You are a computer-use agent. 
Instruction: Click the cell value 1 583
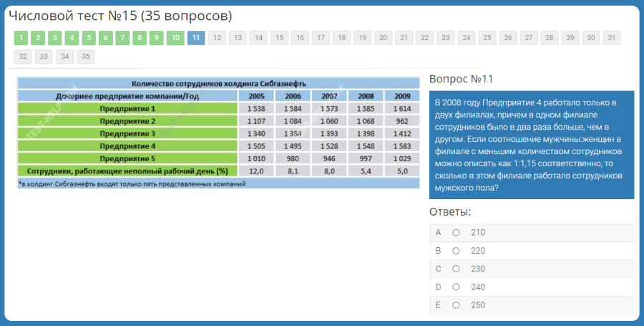402,146
